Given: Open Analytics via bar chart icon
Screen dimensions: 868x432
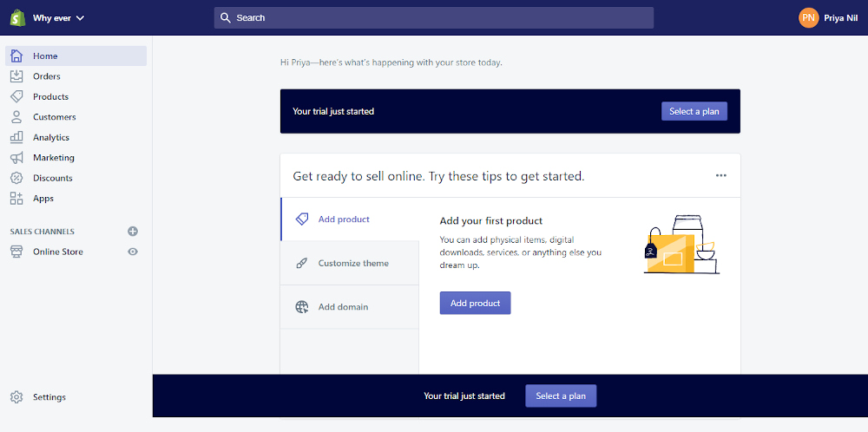Looking at the screenshot, I should [x=16, y=137].
